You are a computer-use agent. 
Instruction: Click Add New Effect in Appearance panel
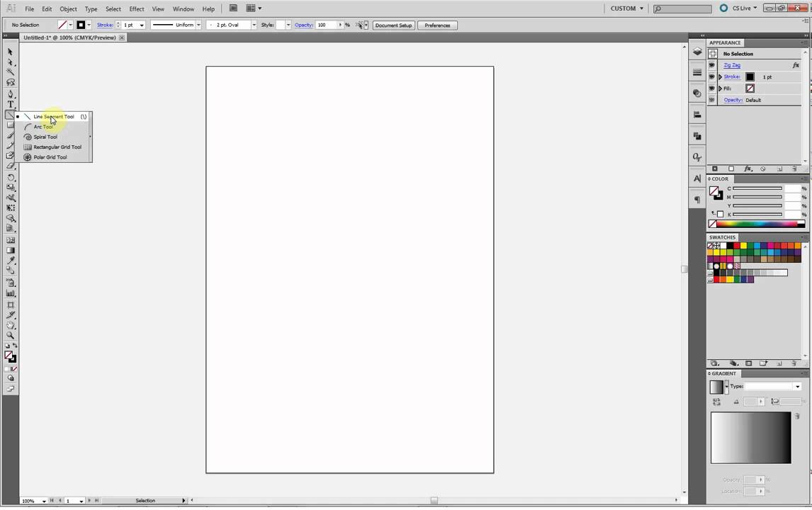pyautogui.click(x=748, y=169)
